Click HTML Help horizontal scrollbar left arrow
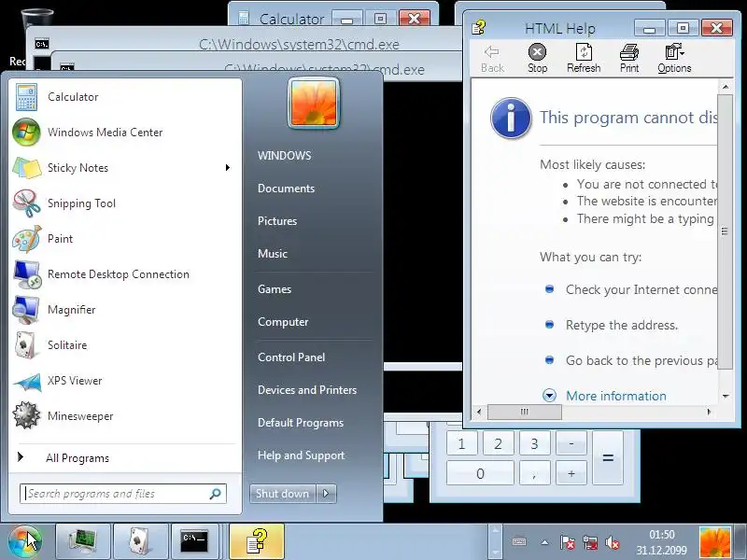This screenshot has height=560, width=747. point(479,412)
